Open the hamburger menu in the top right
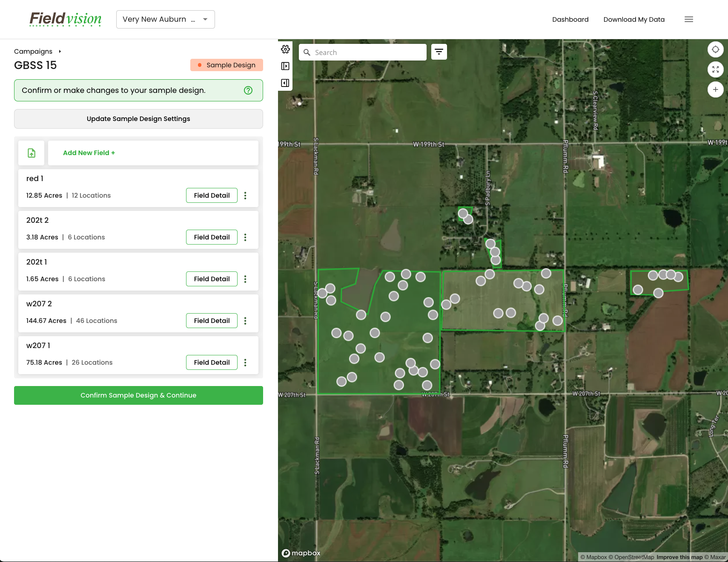The width and height of the screenshot is (728, 562). click(688, 19)
